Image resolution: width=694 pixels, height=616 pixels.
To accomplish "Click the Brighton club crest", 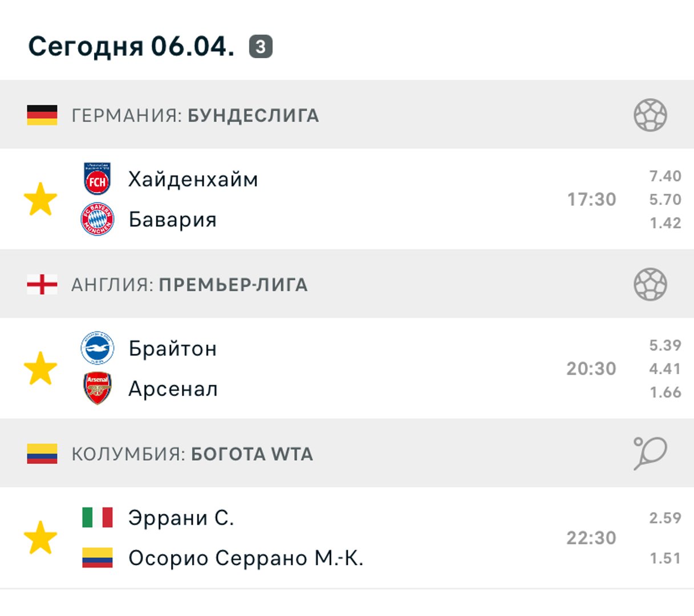I will [x=98, y=348].
